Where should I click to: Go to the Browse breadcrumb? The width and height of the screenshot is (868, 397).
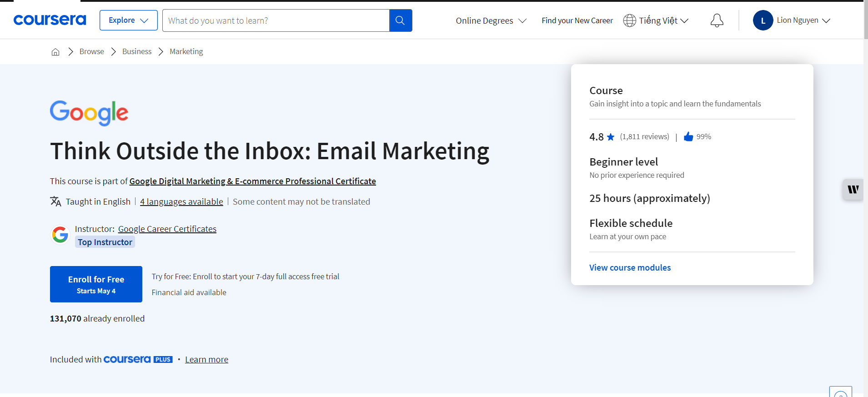coord(92,52)
